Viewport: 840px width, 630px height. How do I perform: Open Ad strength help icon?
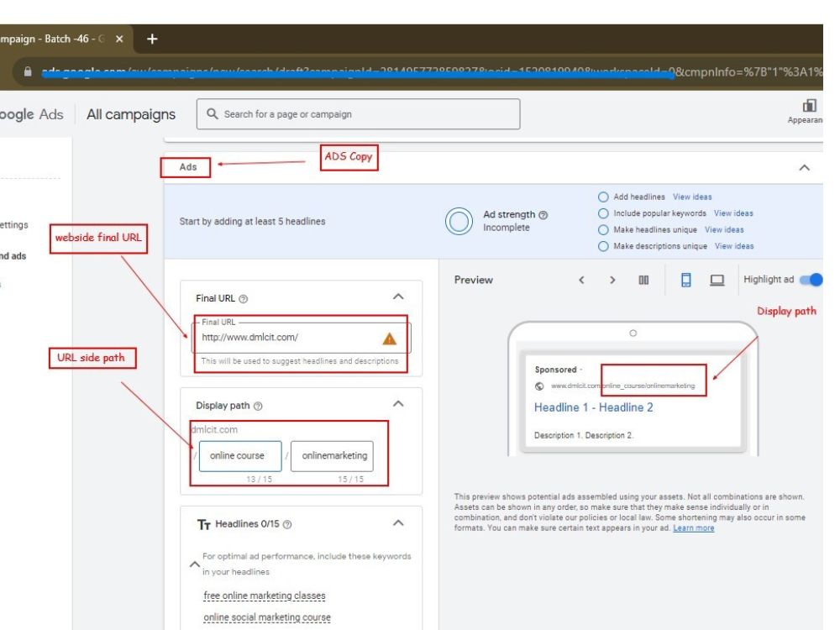[543, 215]
